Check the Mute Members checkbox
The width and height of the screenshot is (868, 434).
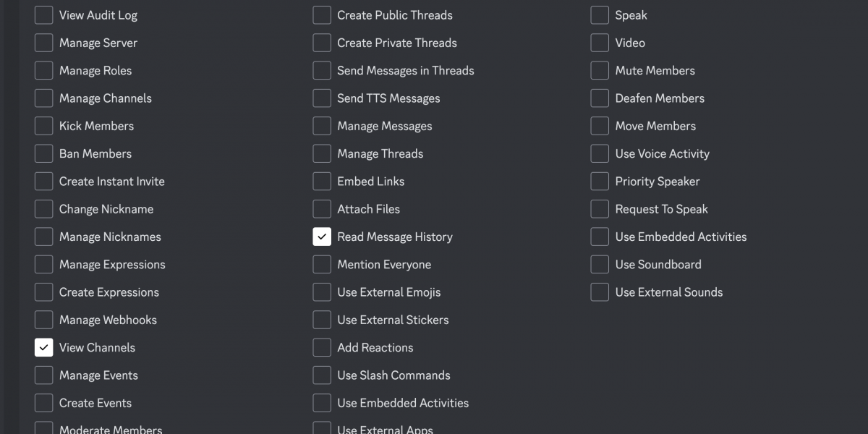600,71
